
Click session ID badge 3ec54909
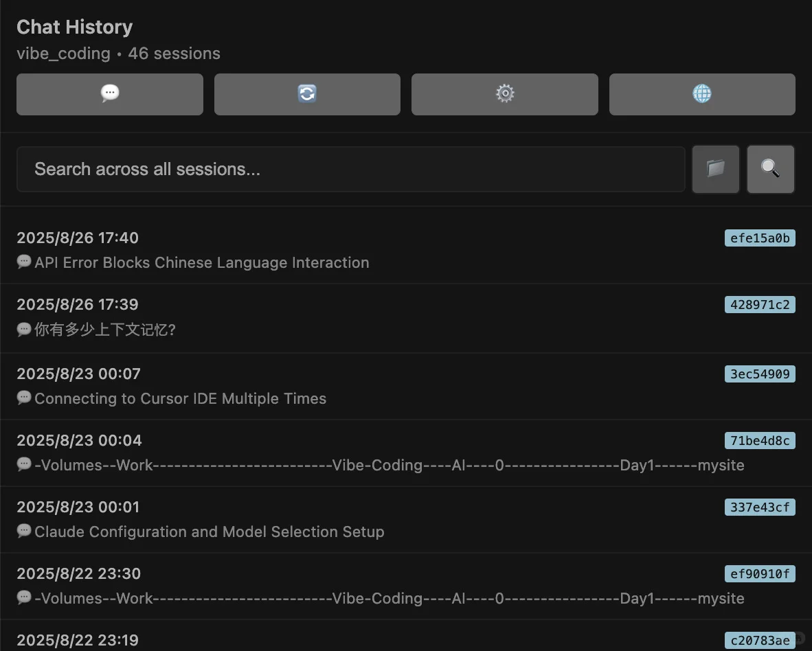click(760, 374)
